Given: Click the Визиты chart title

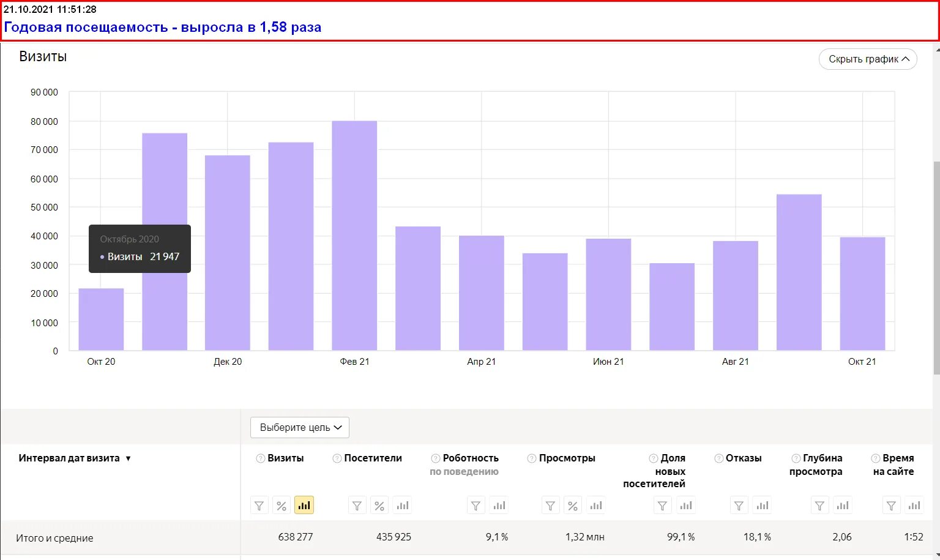Looking at the screenshot, I should [43, 56].
